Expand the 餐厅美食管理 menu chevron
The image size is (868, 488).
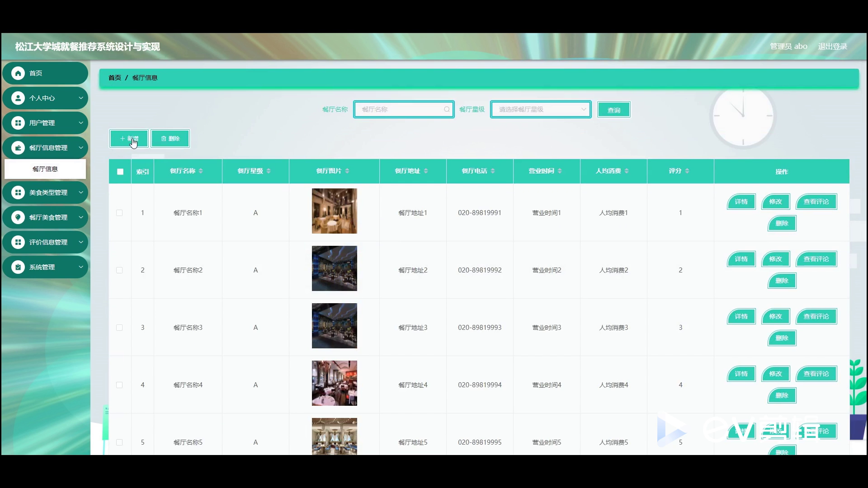pos(81,217)
